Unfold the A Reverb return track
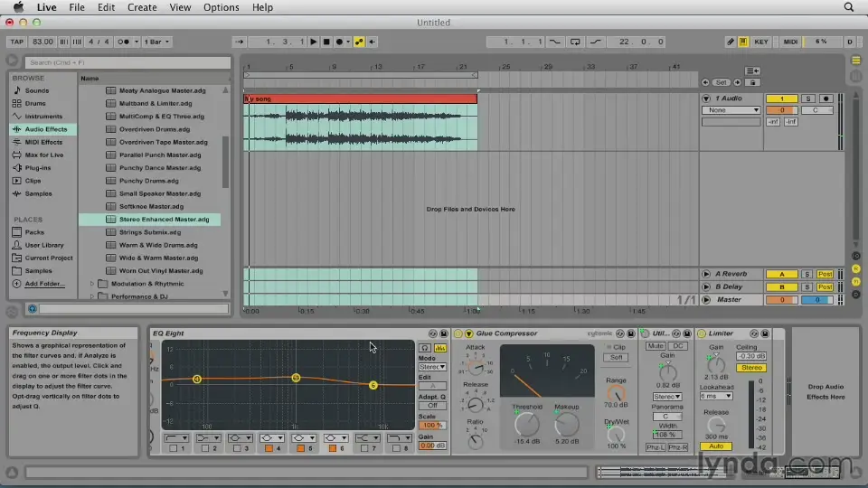The width and height of the screenshot is (868, 488). pyautogui.click(x=706, y=274)
